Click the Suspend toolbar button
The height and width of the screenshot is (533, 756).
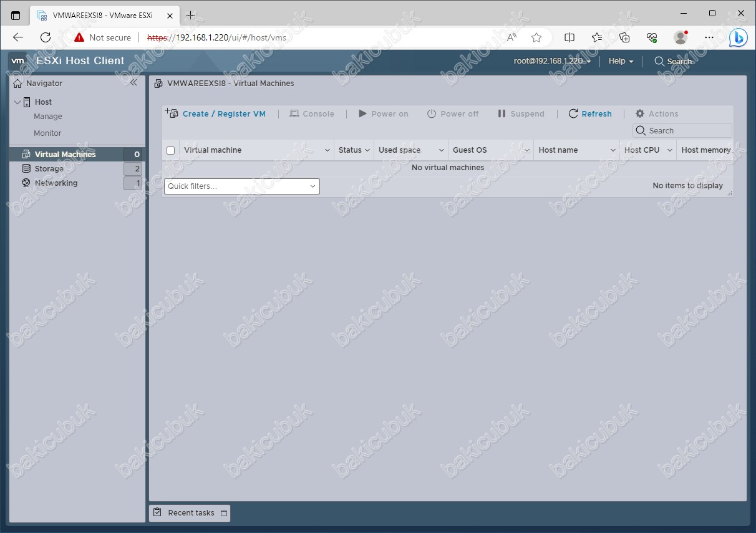click(x=521, y=113)
